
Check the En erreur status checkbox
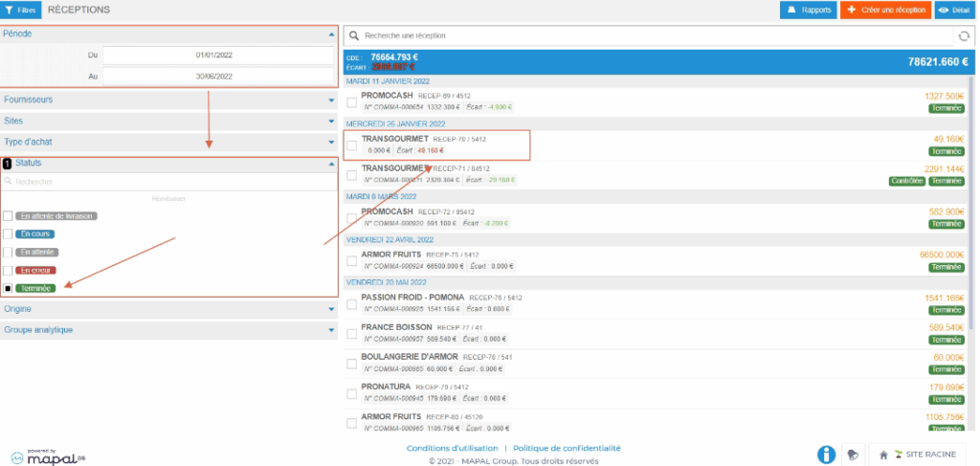pyautogui.click(x=9, y=270)
